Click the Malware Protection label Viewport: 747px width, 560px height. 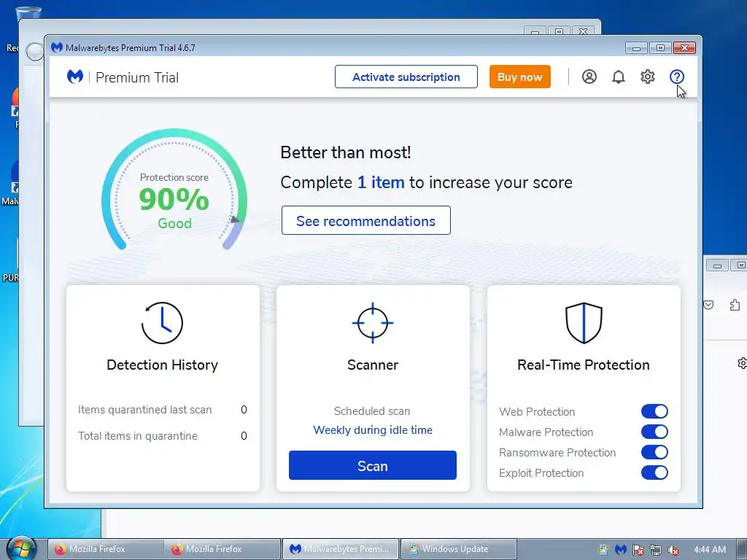pos(546,432)
